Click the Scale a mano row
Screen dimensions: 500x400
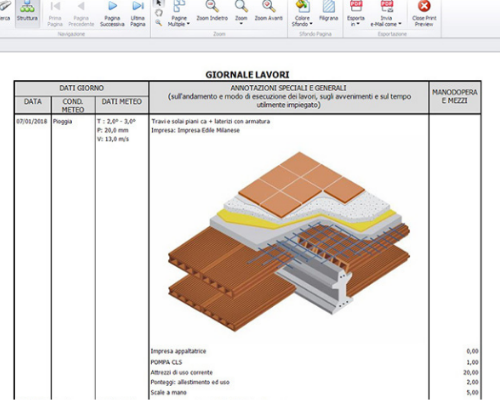pos(168,392)
